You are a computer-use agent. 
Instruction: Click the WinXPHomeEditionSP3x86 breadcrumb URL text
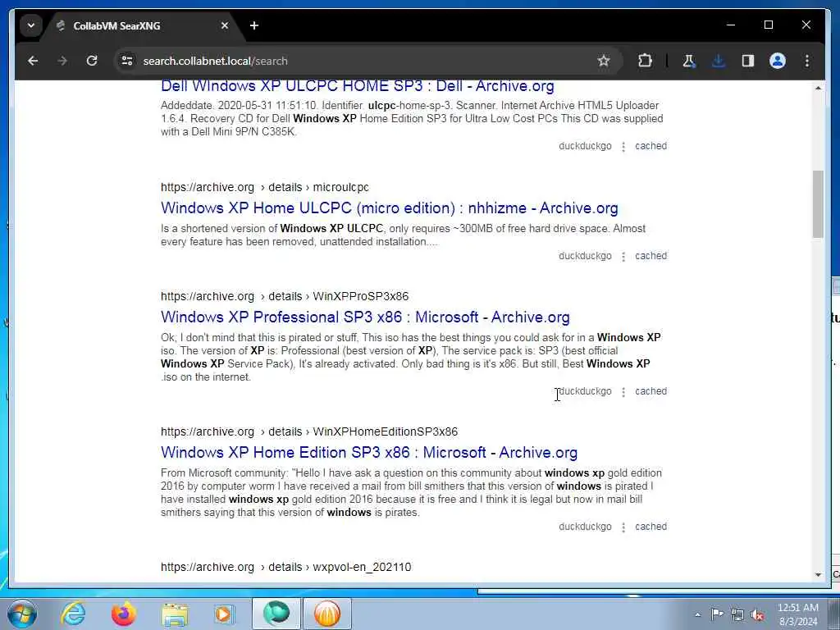309,431
